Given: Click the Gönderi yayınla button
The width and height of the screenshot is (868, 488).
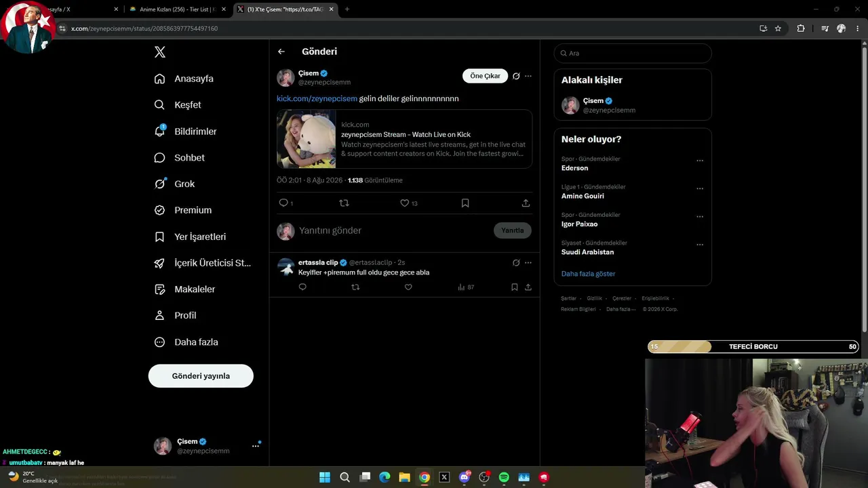Looking at the screenshot, I should [201, 376].
